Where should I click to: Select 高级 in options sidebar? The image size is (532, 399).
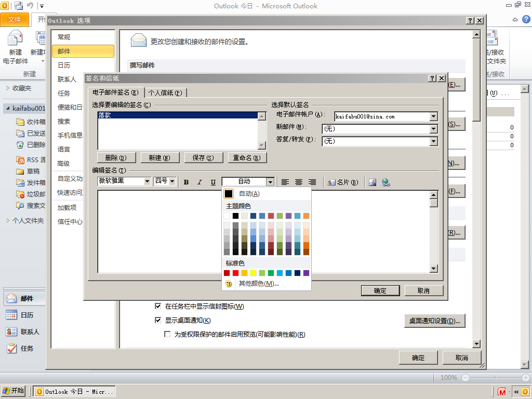click(x=64, y=164)
